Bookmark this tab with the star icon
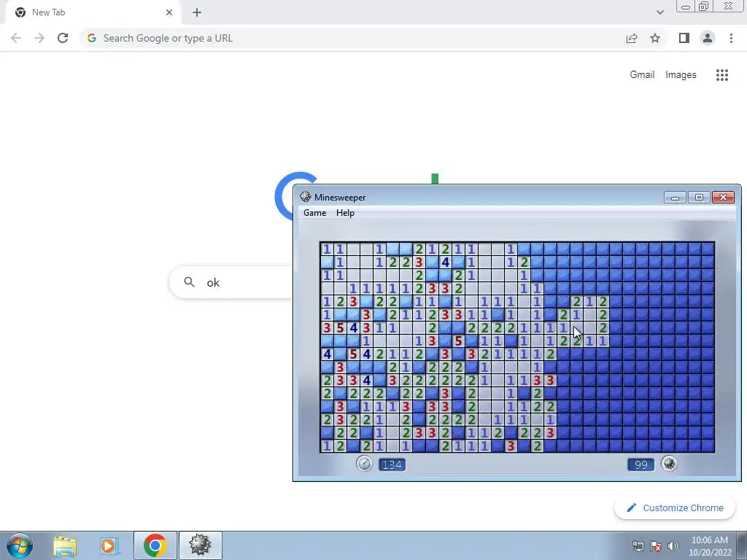747x560 pixels. point(655,38)
